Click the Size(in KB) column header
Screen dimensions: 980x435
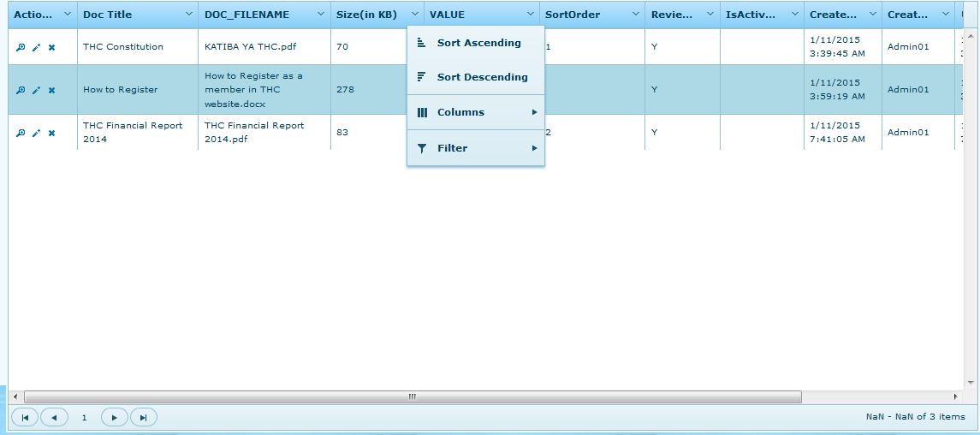(367, 15)
